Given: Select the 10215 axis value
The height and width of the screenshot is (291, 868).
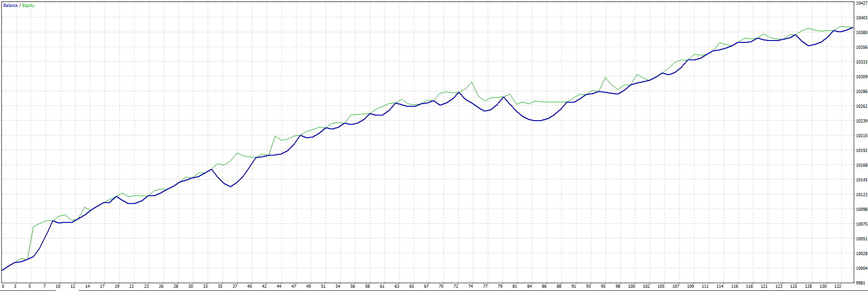Looking at the screenshot, I should (861, 135).
